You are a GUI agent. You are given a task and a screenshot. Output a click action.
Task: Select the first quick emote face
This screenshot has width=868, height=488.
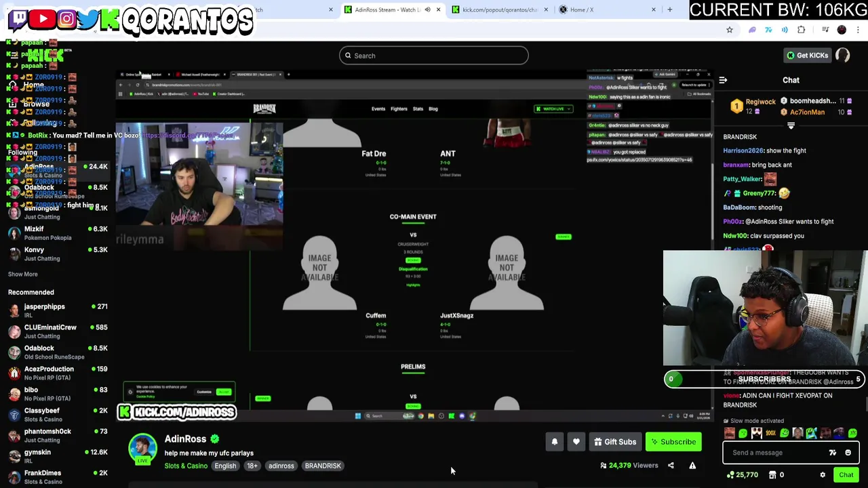click(729, 433)
